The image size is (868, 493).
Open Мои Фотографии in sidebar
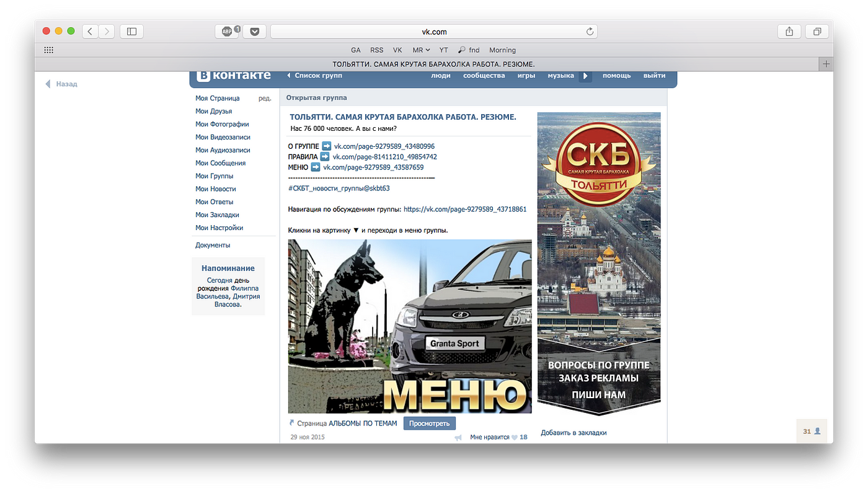pos(222,124)
